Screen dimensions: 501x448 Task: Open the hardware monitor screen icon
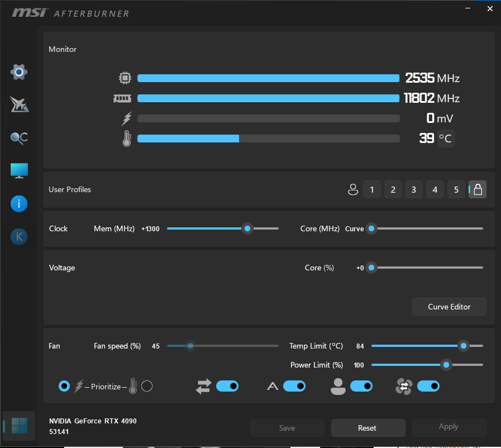pyautogui.click(x=19, y=170)
